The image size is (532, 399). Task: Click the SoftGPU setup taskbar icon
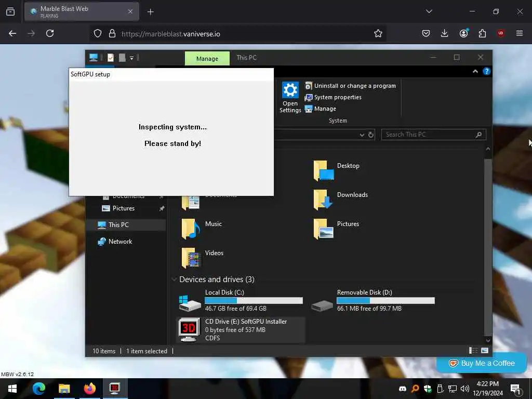115,389
